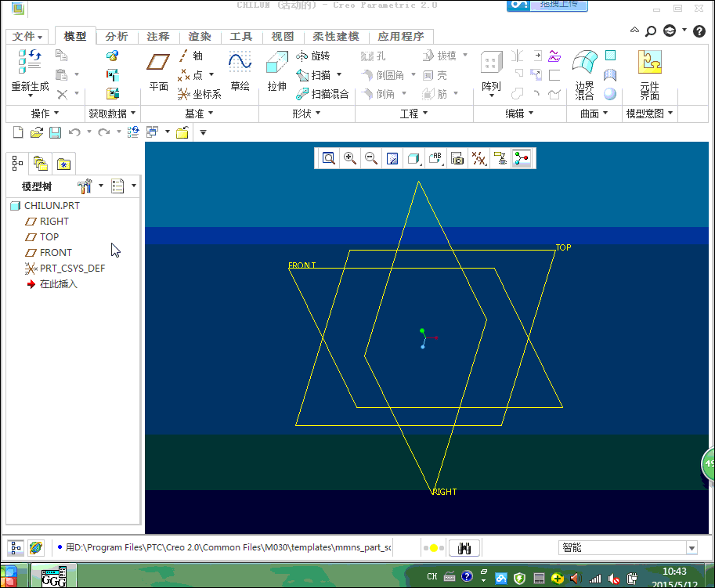
Task: Select CHILUN.PRT in the model tree
Action: pos(45,206)
